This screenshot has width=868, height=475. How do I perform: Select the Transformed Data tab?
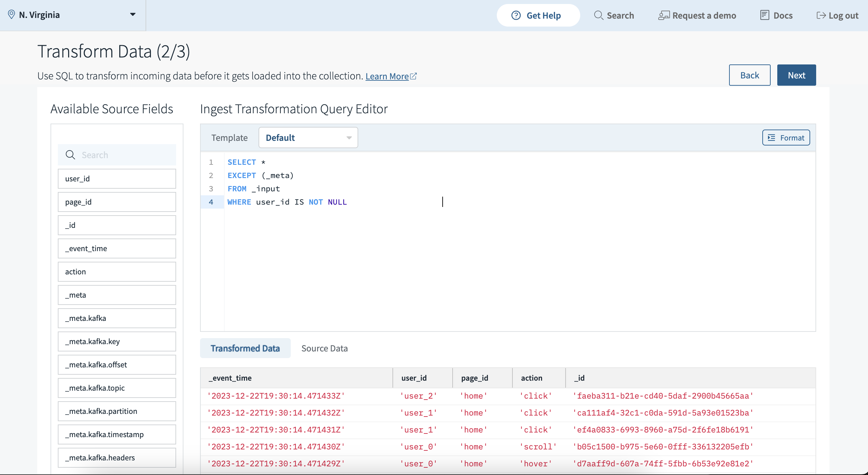point(245,348)
